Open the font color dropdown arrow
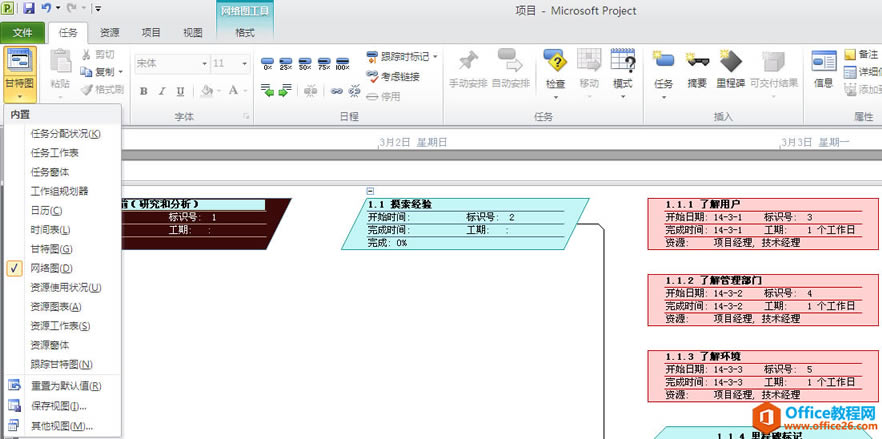Viewport: 882px width, 439px height. click(247, 91)
